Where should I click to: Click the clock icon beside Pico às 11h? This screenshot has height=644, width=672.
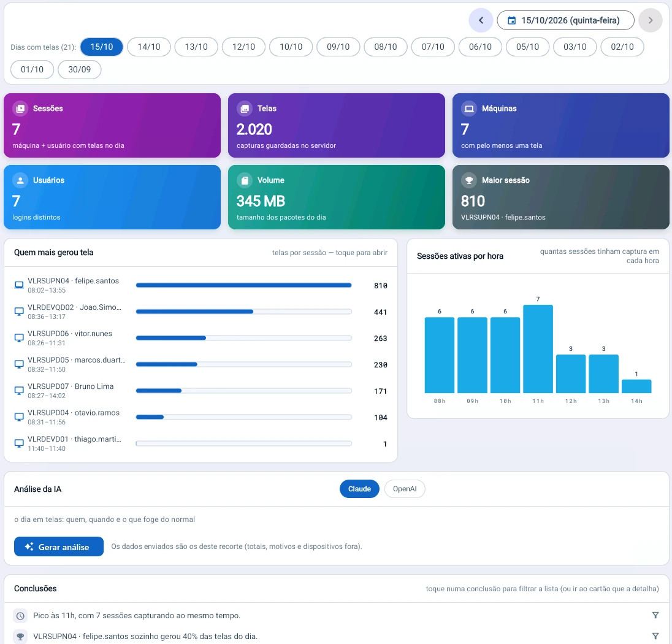pyautogui.click(x=20, y=616)
